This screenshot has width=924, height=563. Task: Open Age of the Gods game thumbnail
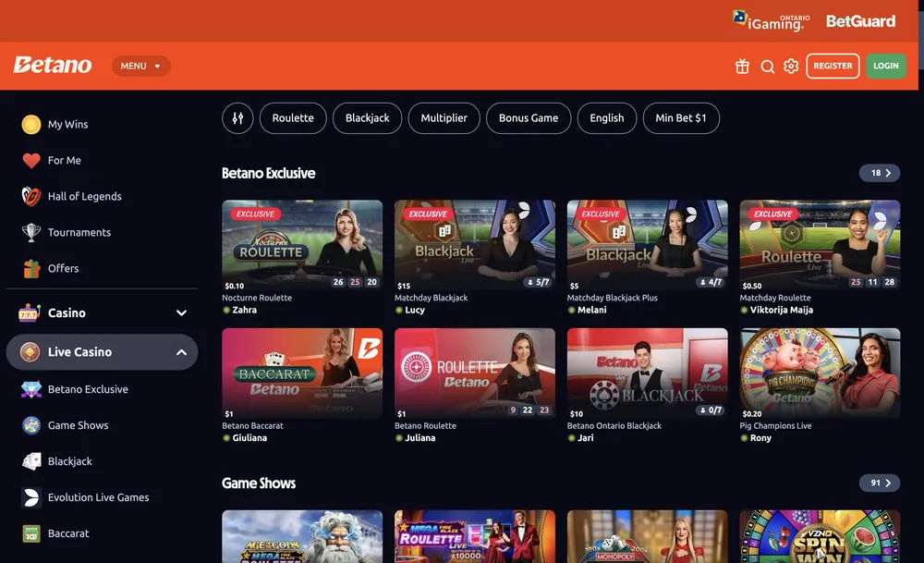302,536
